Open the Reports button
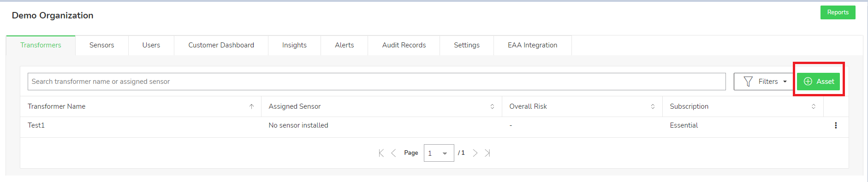 tap(838, 12)
